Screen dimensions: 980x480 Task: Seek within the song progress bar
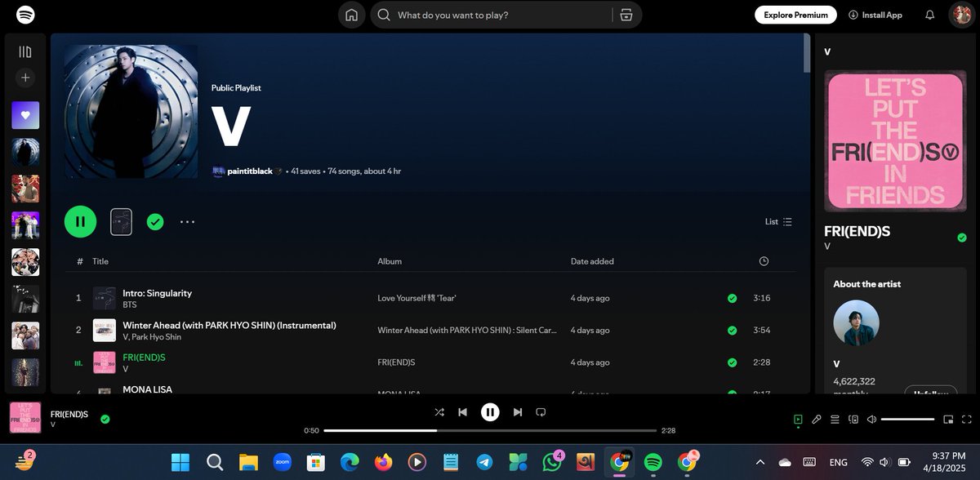(x=490, y=430)
